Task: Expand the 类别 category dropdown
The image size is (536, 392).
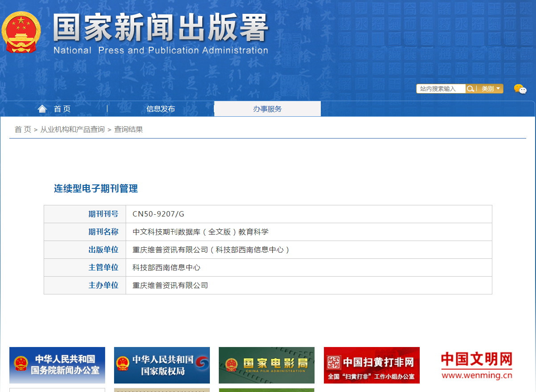Action: (491, 89)
